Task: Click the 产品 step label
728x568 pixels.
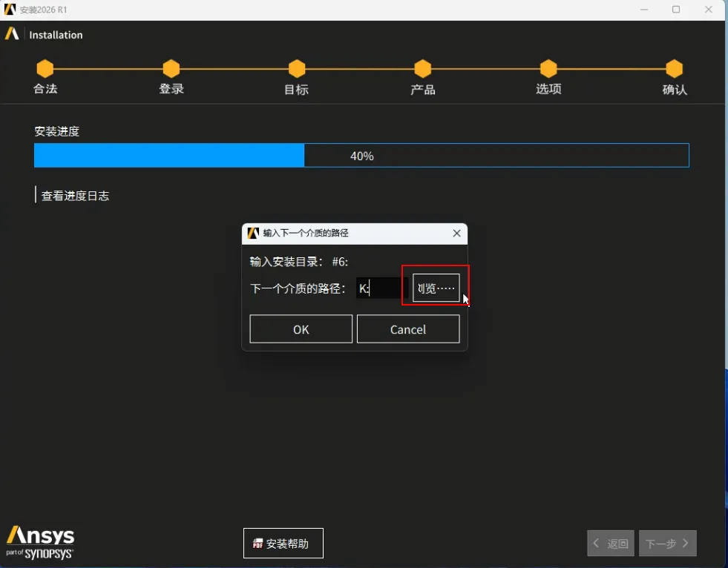Action: point(422,90)
